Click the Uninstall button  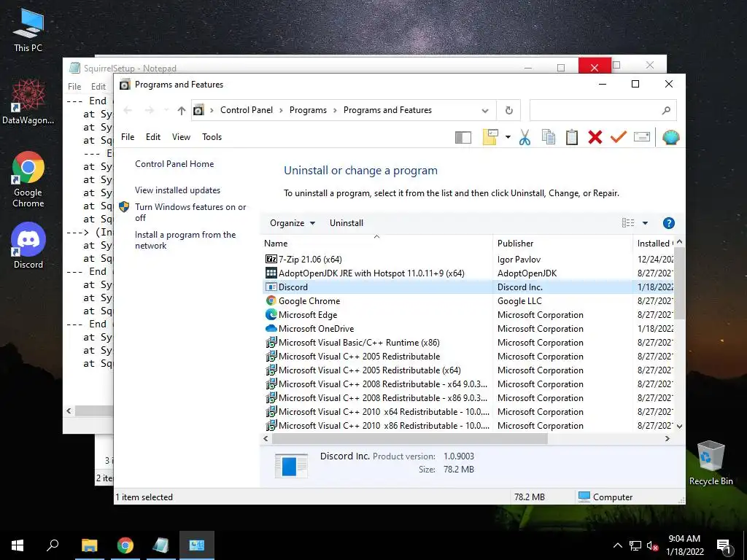(x=347, y=223)
